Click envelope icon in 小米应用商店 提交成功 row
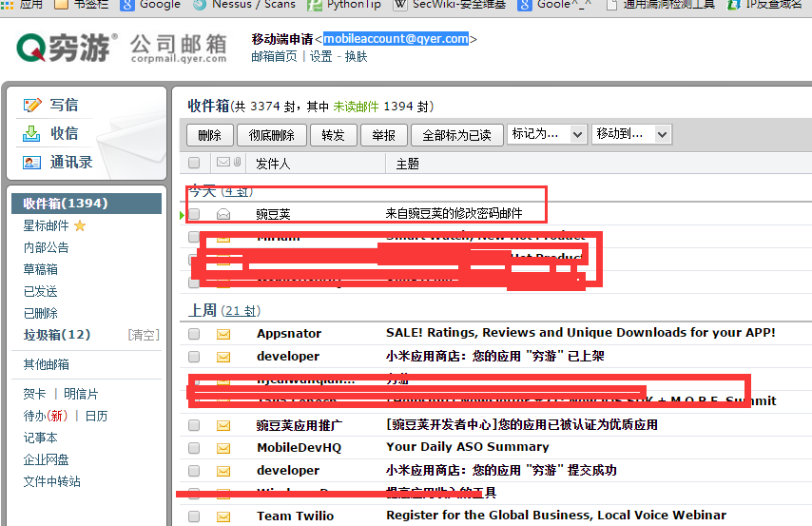 [223, 471]
